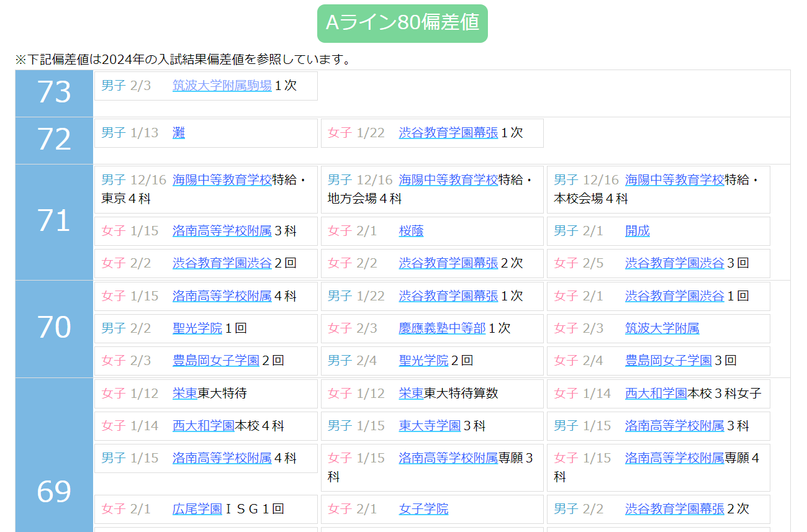The width and height of the screenshot is (807, 532).
Task: Open the 灘 school link
Action: click(179, 133)
